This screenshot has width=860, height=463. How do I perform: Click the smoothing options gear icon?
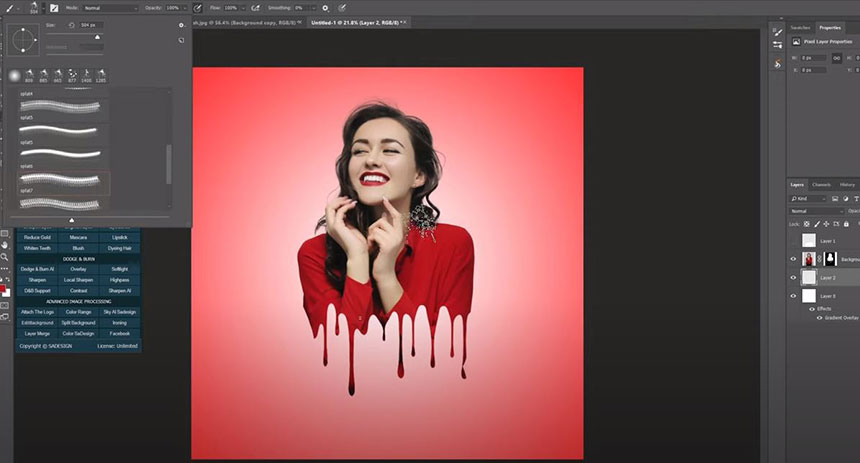point(327,8)
